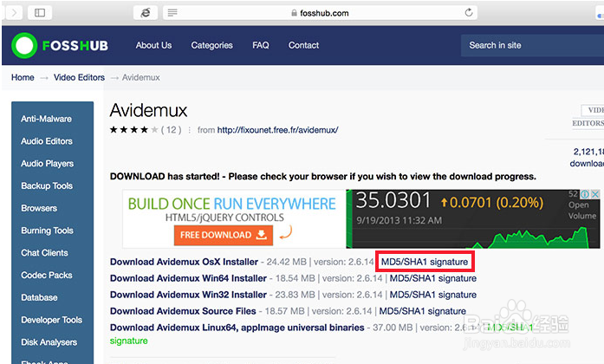This screenshot has width=604, height=364.
Task: Close the ad with the X icon
Action: (595, 194)
